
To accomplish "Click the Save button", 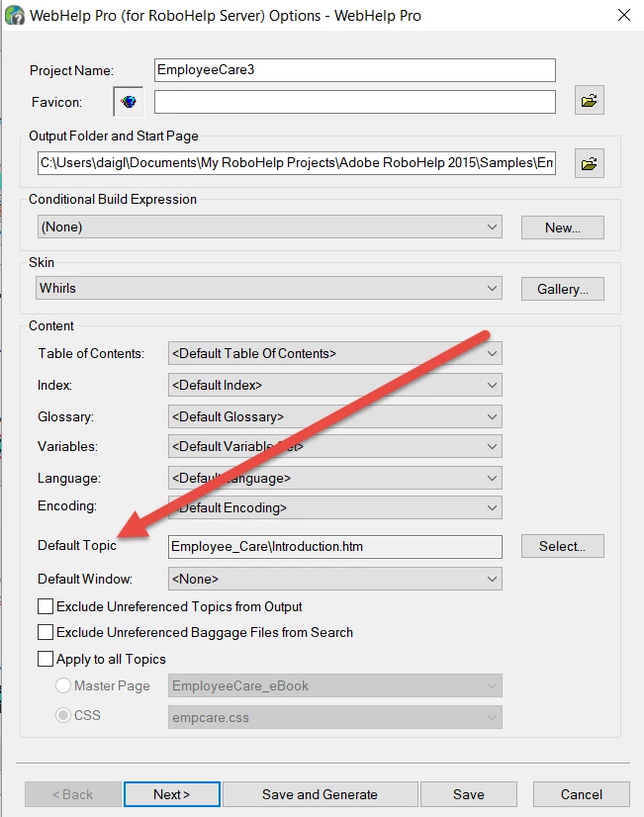I will tap(469, 794).
